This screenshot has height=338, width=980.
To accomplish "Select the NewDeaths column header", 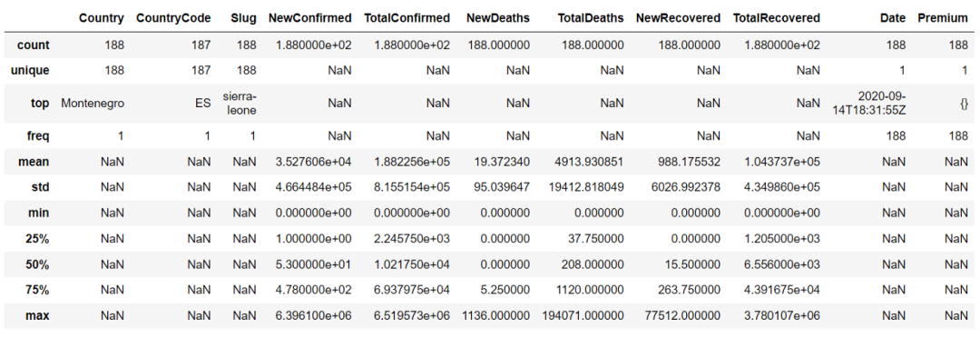I will click(498, 18).
